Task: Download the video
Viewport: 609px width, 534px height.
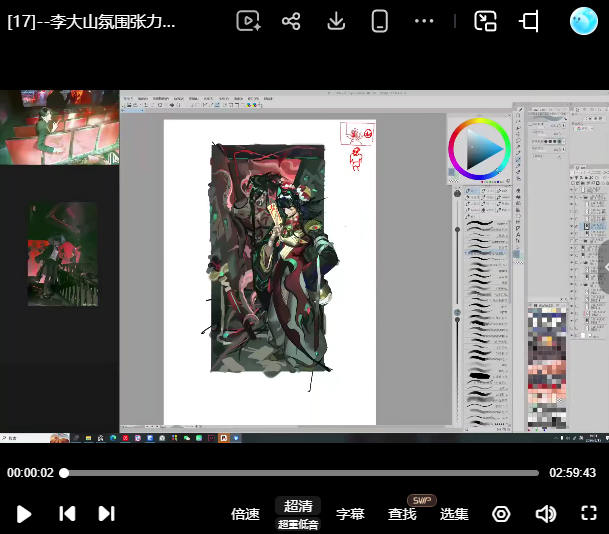Action: coord(336,21)
